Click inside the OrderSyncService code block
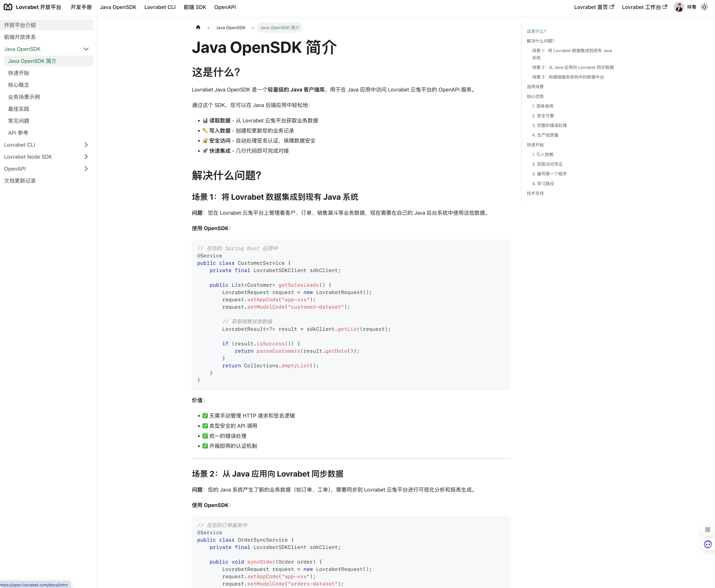 coord(351,552)
